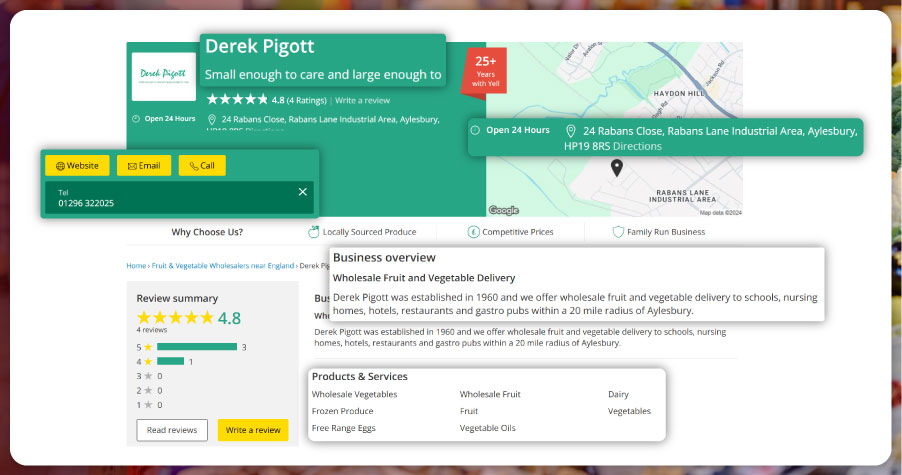Go to Home breadcrumb link
902x475 pixels.
[x=136, y=266]
